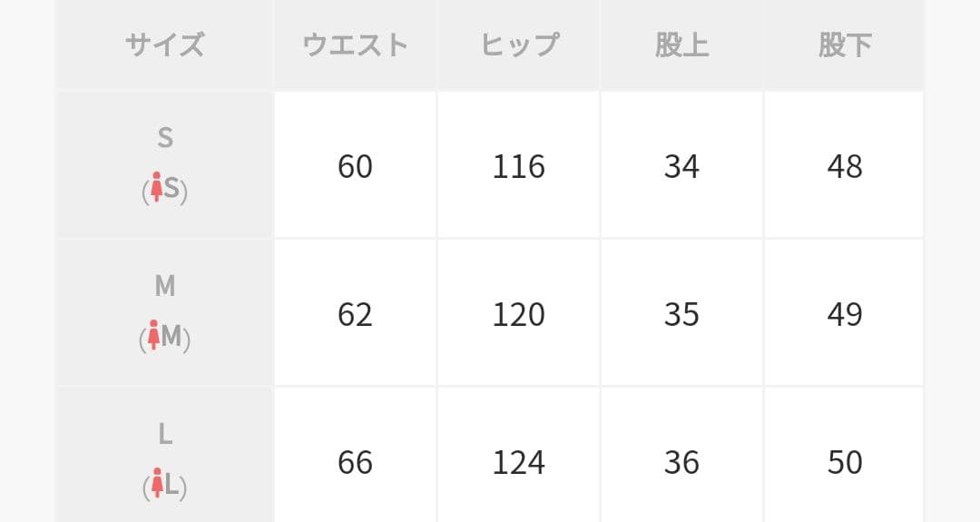Click the inseam value 50 cell
980x522 pixels.
click(x=844, y=455)
